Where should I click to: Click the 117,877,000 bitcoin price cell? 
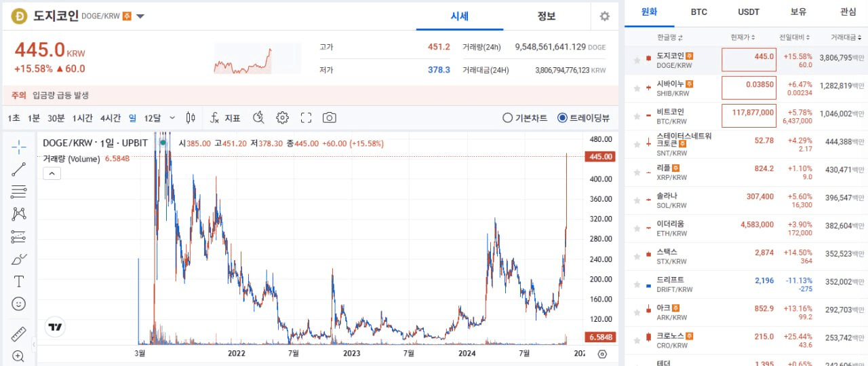pos(749,116)
